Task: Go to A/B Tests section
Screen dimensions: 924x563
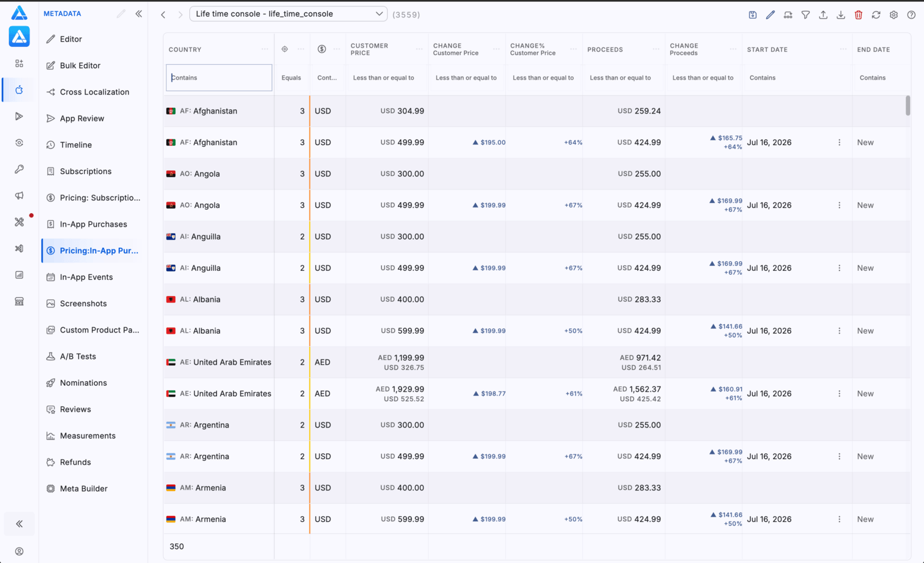Action: 78,356
